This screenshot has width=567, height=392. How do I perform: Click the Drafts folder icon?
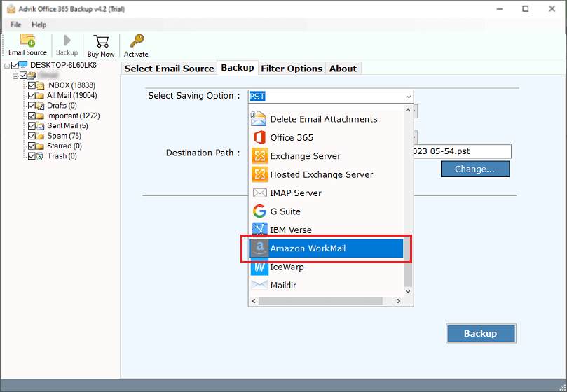(40, 106)
